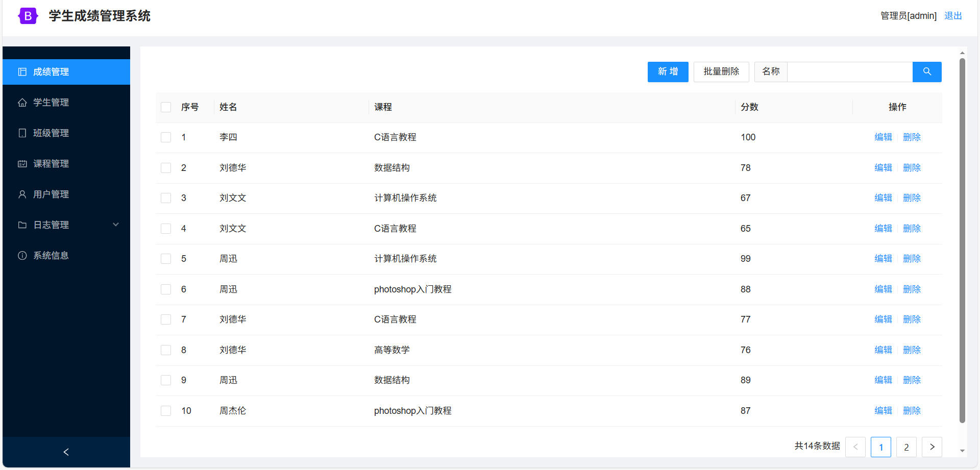The width and height of the screenshot is (980, 470).
Task: Open the 班级管理 menu item
Action: click(x=66, y=133)
